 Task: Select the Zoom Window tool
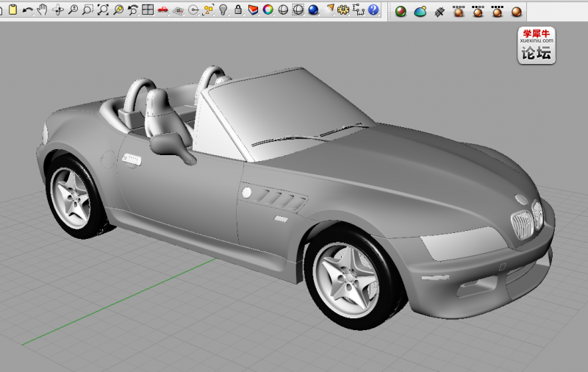(x=87, y=10)
